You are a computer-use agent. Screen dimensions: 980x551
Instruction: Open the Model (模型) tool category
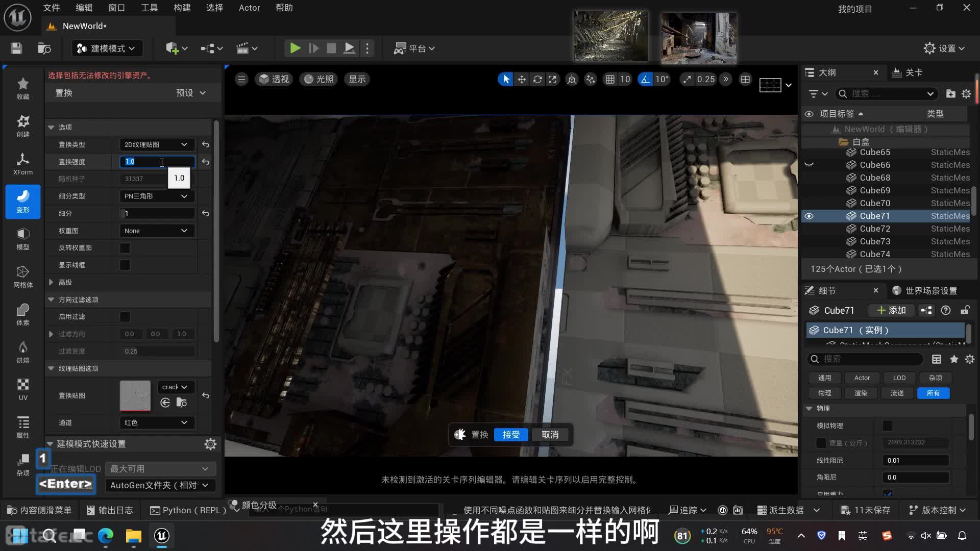pos(23,239)
